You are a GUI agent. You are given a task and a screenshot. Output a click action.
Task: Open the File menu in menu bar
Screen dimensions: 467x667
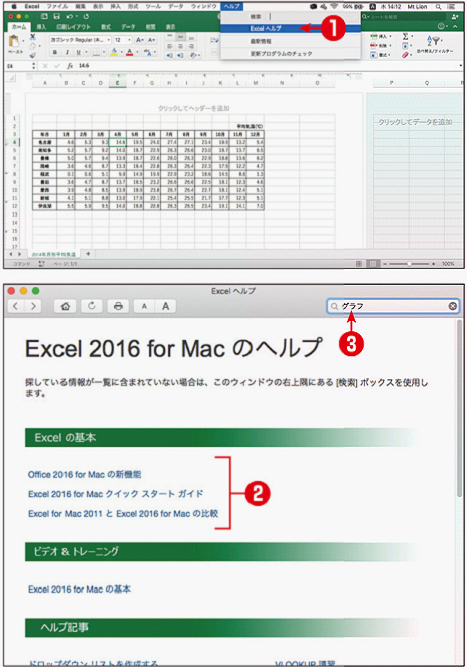(57, 6)
